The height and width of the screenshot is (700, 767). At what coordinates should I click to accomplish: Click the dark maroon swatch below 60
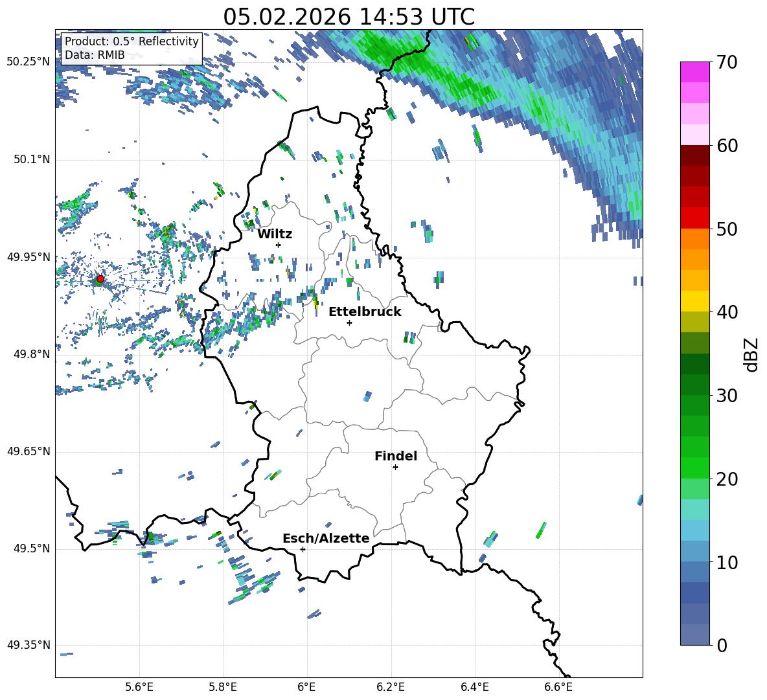click(694, 155)
